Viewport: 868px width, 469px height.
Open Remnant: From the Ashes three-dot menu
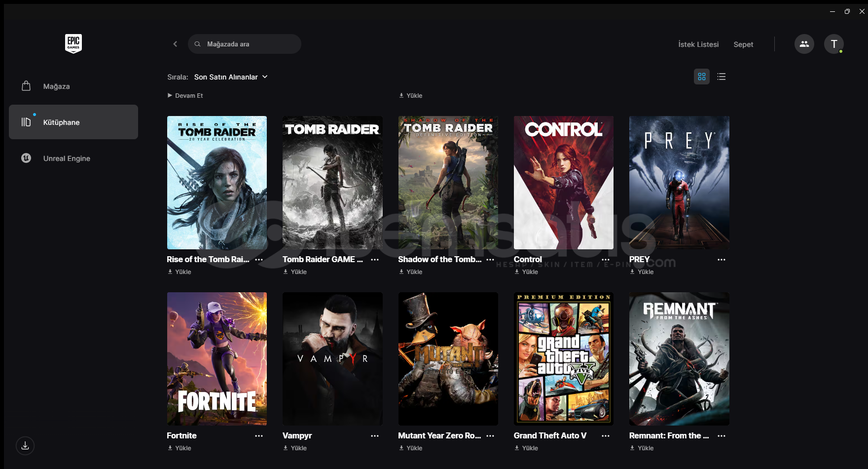tap(722, 436)
